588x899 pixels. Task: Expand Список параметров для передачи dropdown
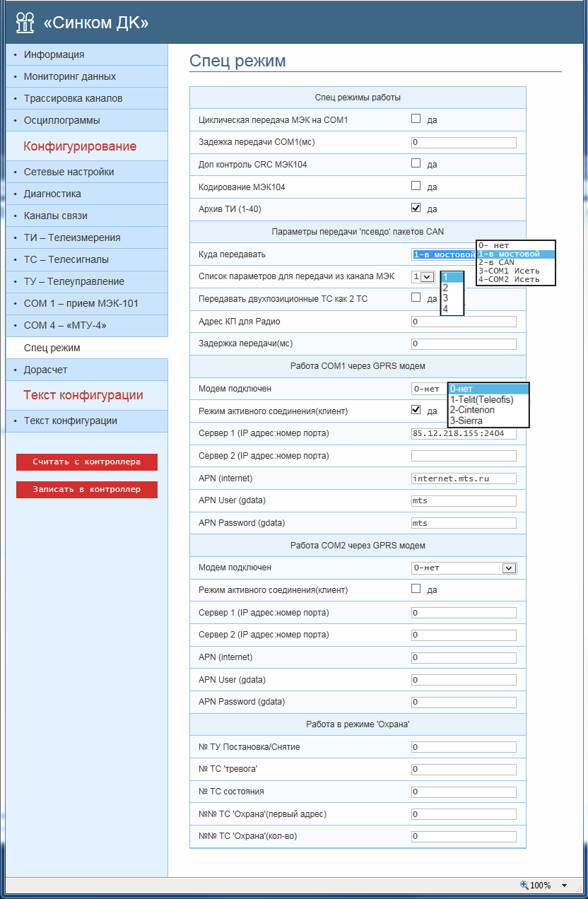(427, 277)
